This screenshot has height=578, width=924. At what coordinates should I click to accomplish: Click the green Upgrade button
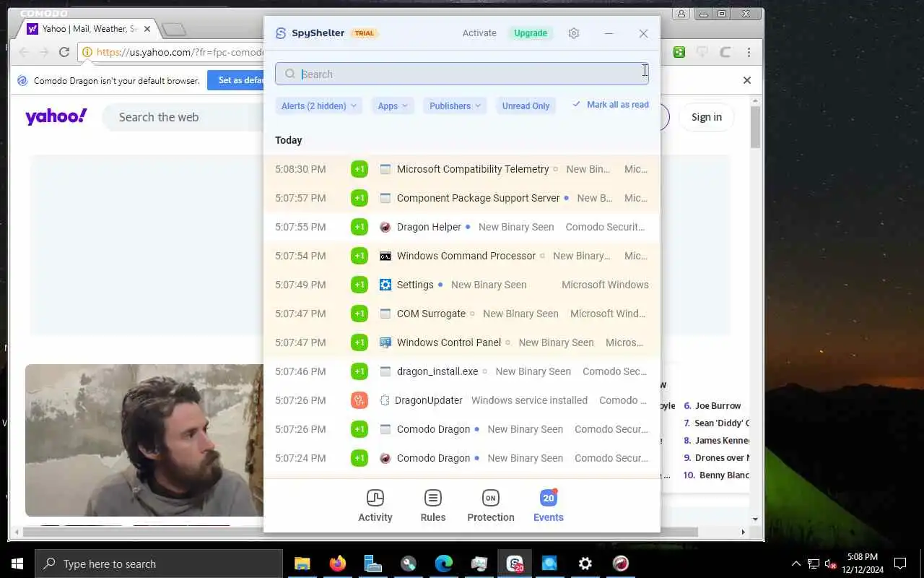coord(531,33)
